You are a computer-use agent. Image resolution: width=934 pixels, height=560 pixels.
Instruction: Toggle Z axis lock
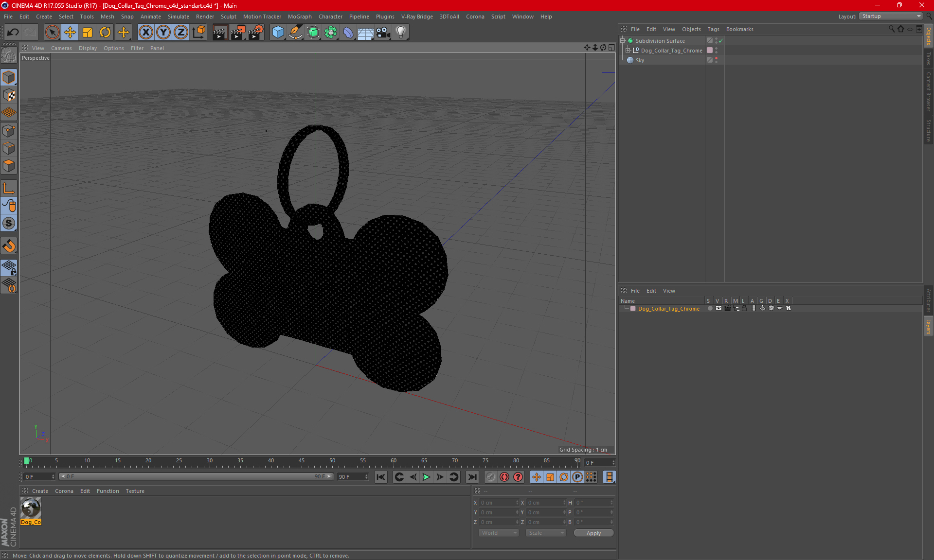pyautogui.click(x=181, y=33)
